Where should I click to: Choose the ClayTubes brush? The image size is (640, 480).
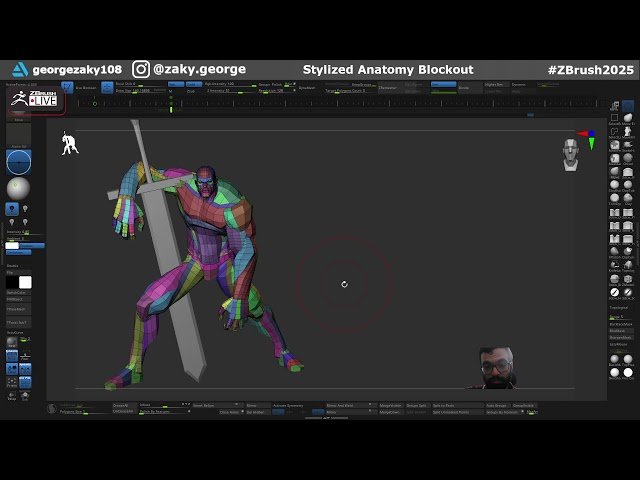[x=628, y=184]
